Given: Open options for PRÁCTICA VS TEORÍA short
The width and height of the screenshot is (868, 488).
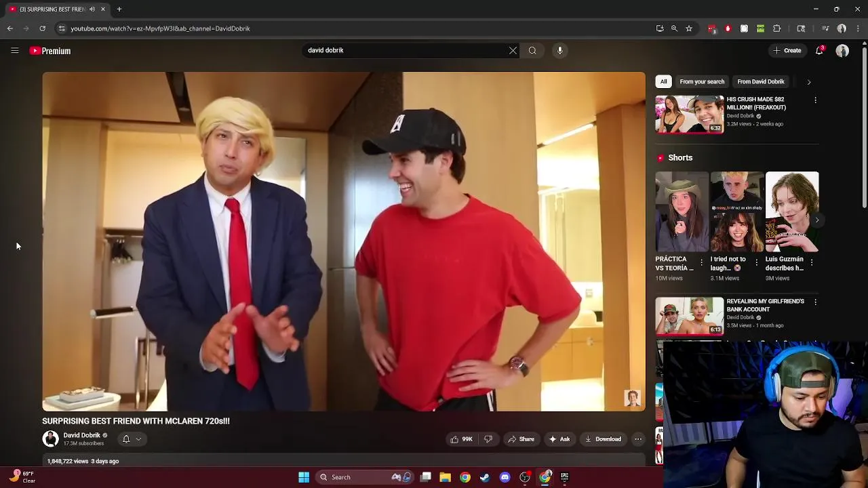Looking at the screenshot, I should pyautogui.click(x=701, y=262).
